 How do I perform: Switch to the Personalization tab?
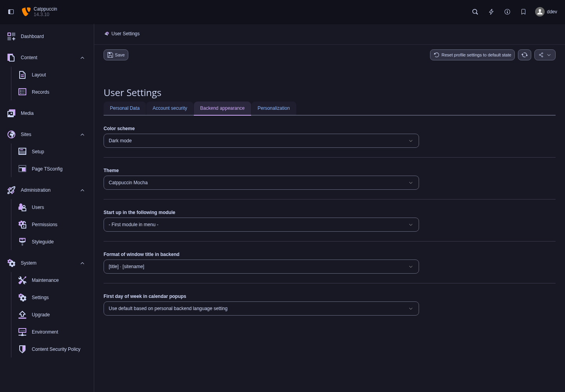274,108
